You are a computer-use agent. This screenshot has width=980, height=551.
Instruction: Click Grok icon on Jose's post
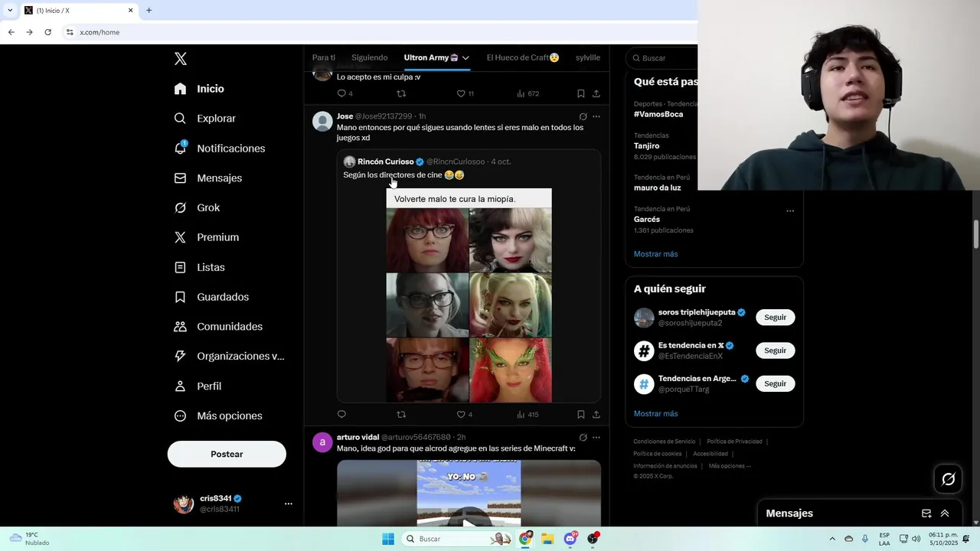pyautogui.click(x=583, y=116)
